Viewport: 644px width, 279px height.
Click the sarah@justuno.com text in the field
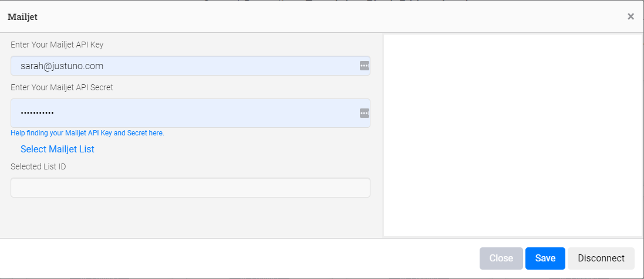click(x=62, y=66)
